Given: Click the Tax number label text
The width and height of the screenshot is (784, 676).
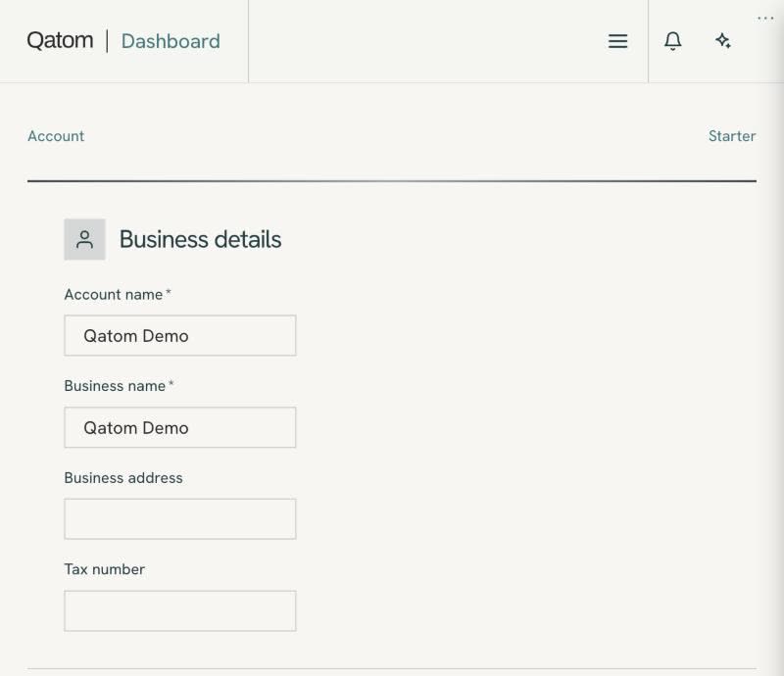Looking at the screenshot, I should pyautogui.click(x=105, y=569).
